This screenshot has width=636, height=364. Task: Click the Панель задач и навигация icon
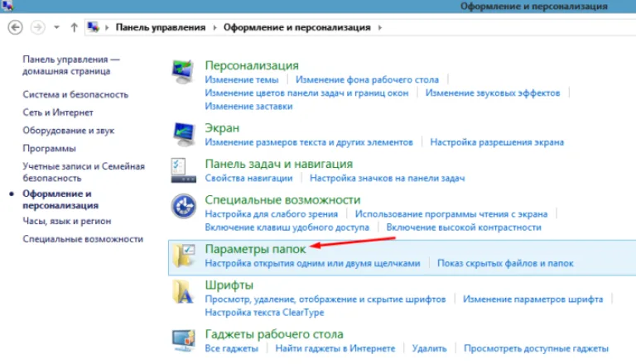pos(183,170)
